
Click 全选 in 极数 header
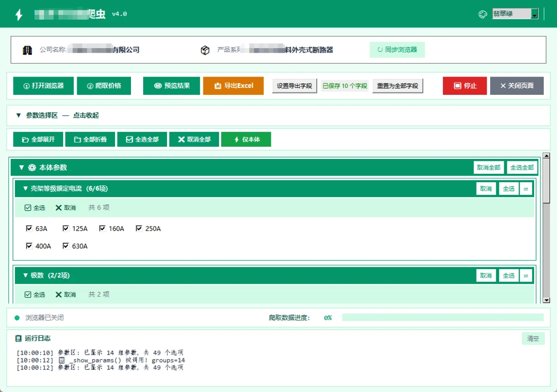coord(509,276)
